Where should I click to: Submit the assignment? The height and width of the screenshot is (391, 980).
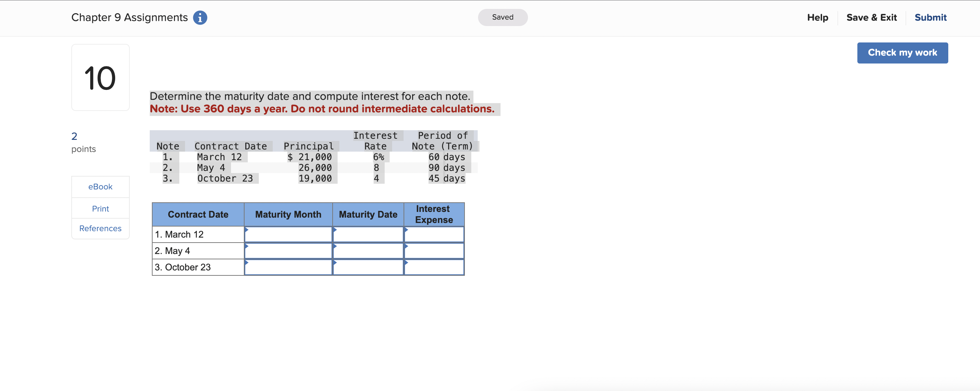pos(930,17)
